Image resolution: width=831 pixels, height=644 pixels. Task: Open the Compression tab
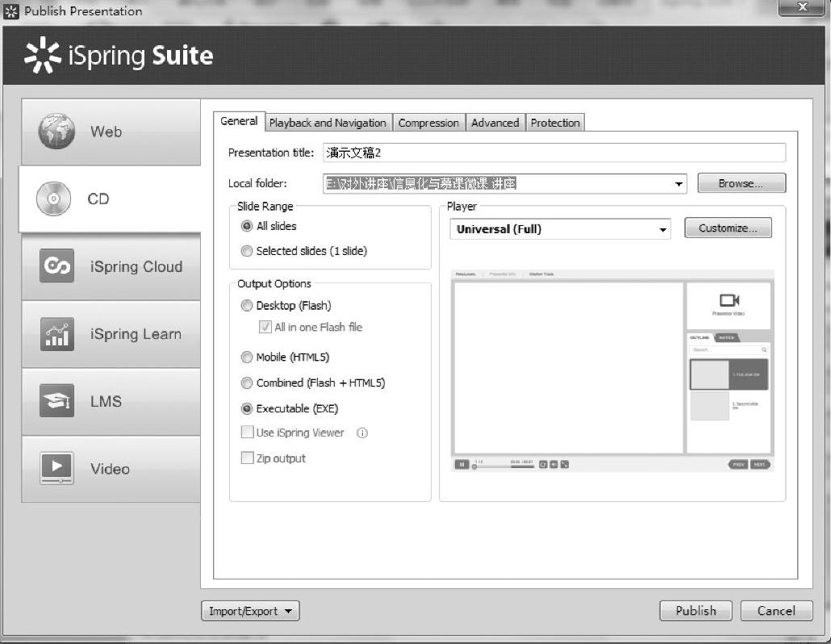click(x=428, y=123)
